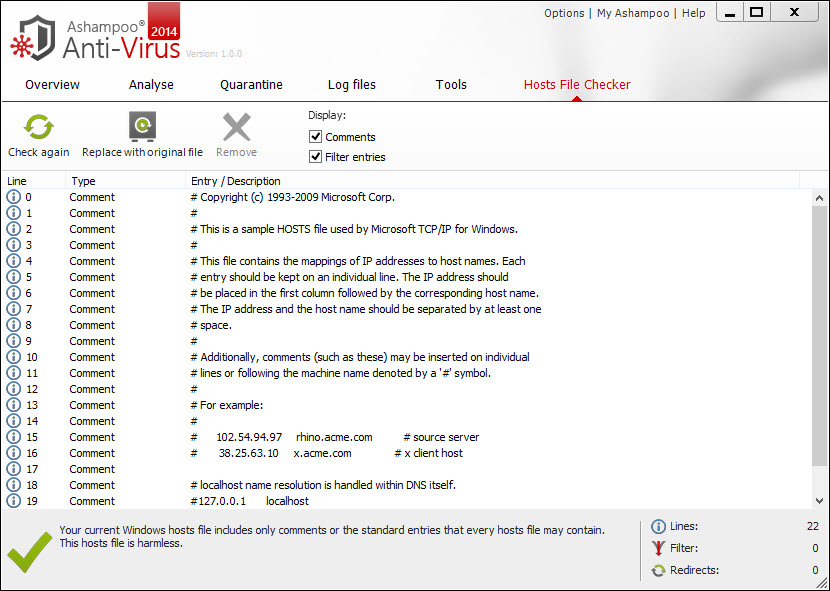Select '#127.0.0.1 localhost' entry row
This screenshot has width=830, height=591.
tap(407, 501)
